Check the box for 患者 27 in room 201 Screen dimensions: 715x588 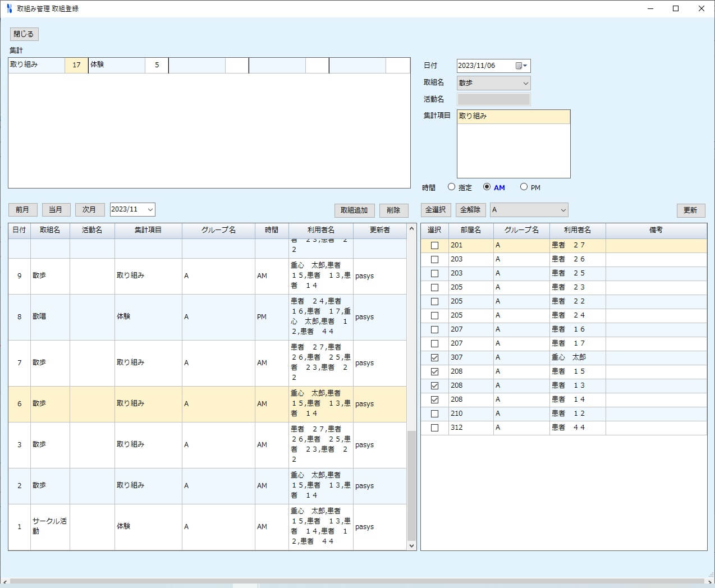click(434, 245)
